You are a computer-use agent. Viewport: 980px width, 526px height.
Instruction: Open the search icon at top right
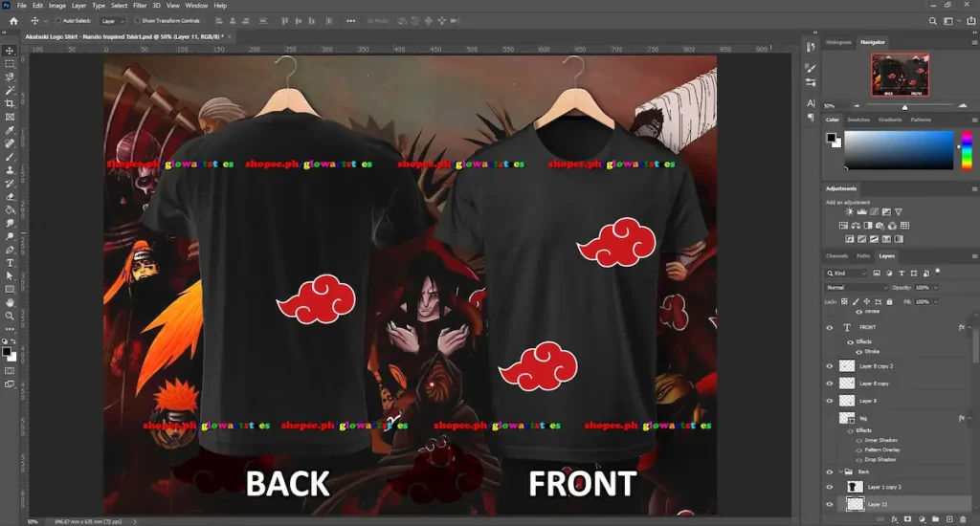pos(932,21)
